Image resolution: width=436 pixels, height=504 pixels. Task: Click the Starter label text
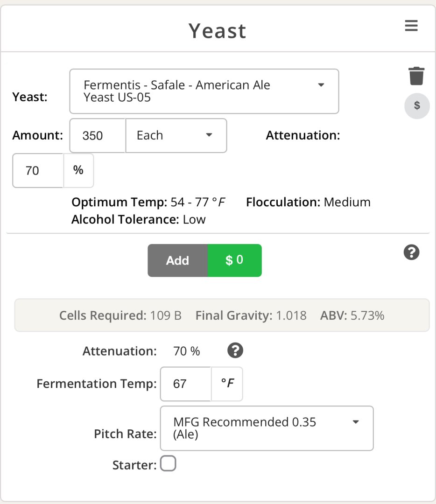click(x=134, y=465)
